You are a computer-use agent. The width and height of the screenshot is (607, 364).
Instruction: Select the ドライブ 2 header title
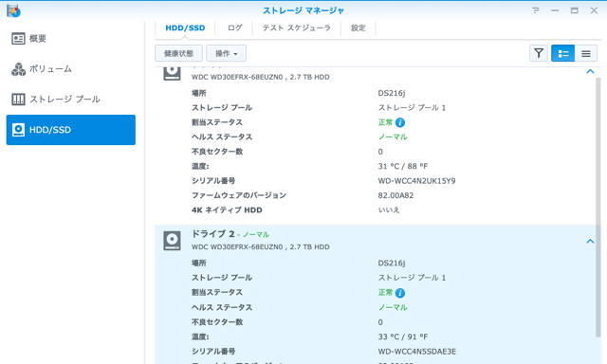213,234
